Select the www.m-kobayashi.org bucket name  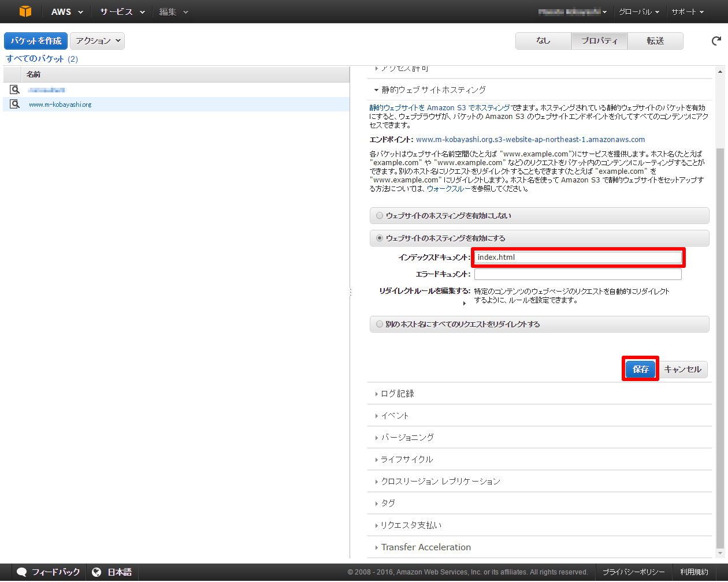coord(60,105)
